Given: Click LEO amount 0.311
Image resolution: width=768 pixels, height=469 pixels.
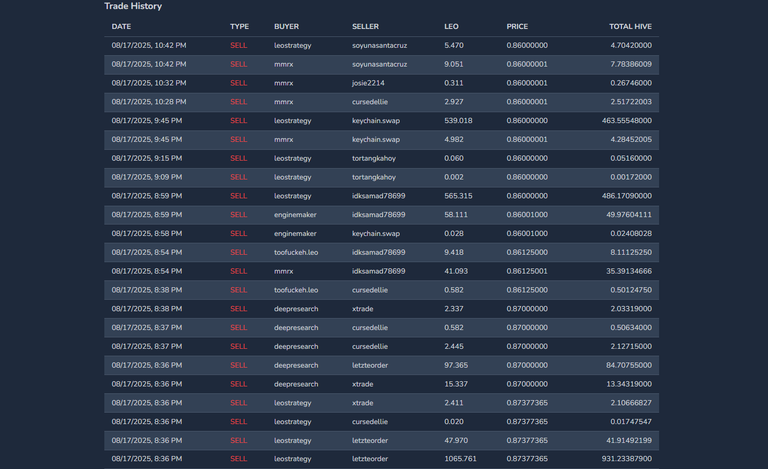Looking at the screenshot, I should 454,83.
